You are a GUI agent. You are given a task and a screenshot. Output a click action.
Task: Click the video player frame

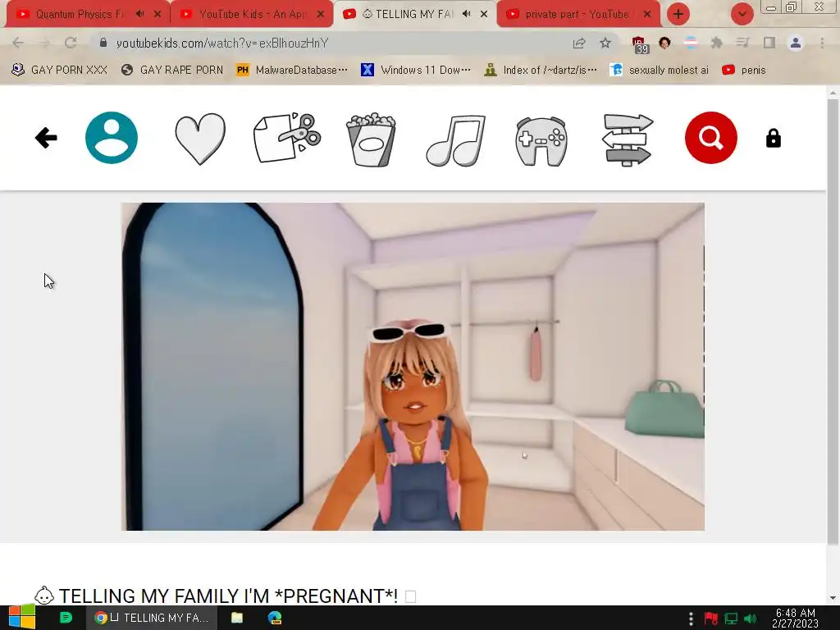(413, 367)
